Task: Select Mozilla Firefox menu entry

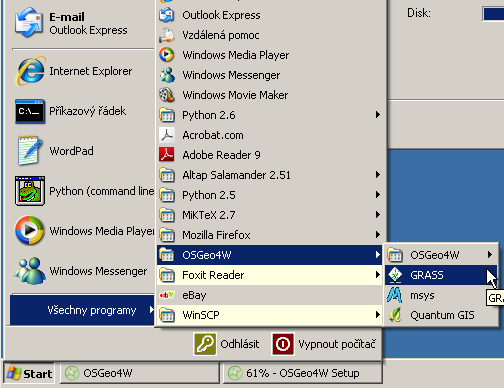Action: tap(269, 235)
